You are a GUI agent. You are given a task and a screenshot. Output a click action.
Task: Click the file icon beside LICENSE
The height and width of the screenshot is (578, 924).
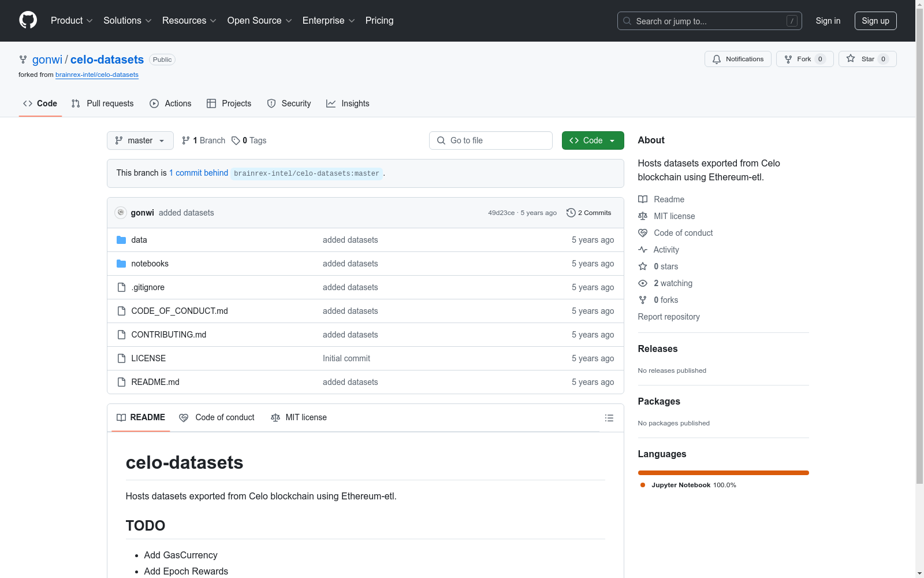pos(121,358)
